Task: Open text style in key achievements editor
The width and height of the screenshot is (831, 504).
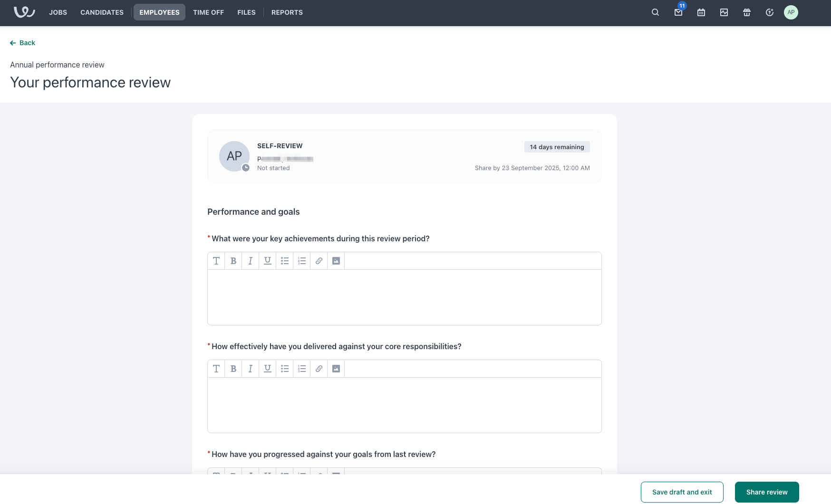Action: [x=216, y=261]
